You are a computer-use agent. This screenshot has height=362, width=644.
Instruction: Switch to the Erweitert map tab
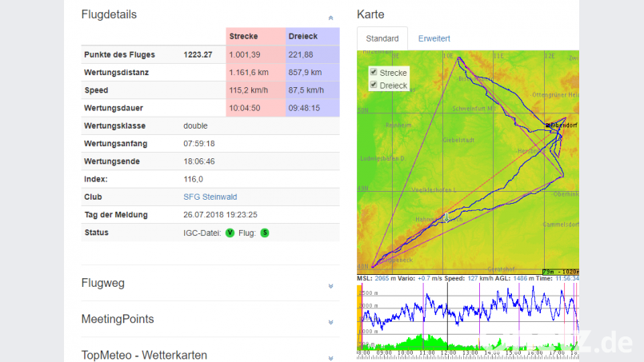point(434,38)
